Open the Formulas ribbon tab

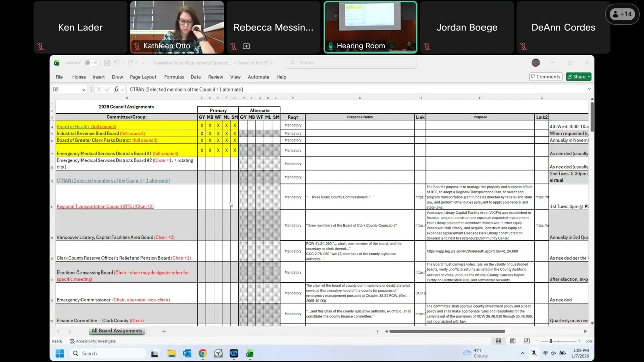(174, 77)
